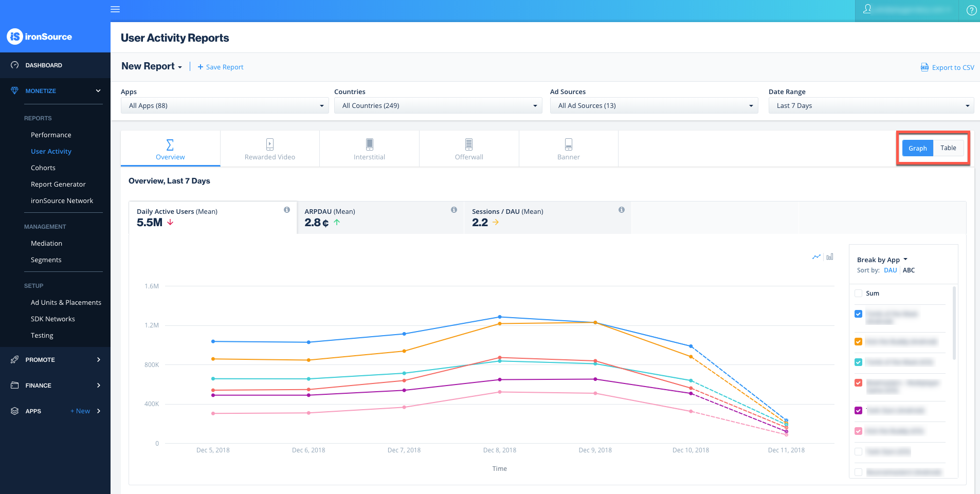Open the Ad Units & Placements page
The width and height of the screenshot is (980, 494).
tap(66, 303)
